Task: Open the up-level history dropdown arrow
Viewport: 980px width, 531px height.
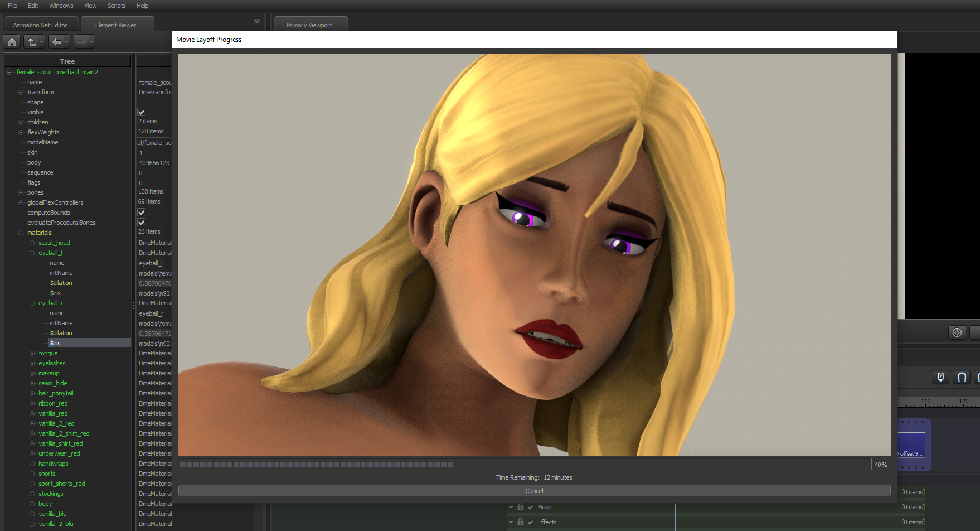Action: (41, 42)
